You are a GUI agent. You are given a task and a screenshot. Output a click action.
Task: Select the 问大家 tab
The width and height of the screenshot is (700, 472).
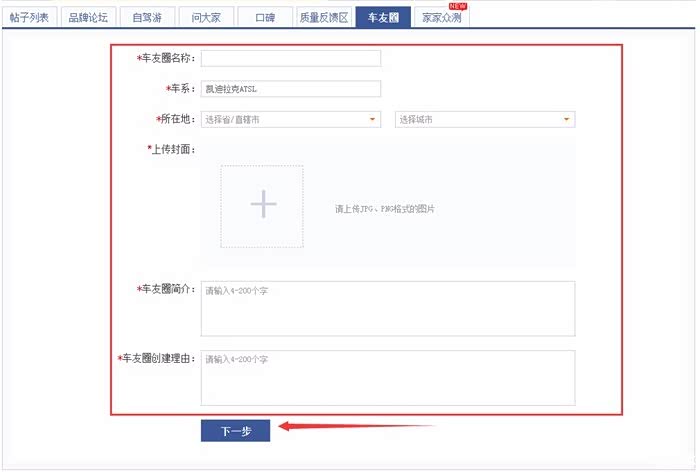click(206, 18)
